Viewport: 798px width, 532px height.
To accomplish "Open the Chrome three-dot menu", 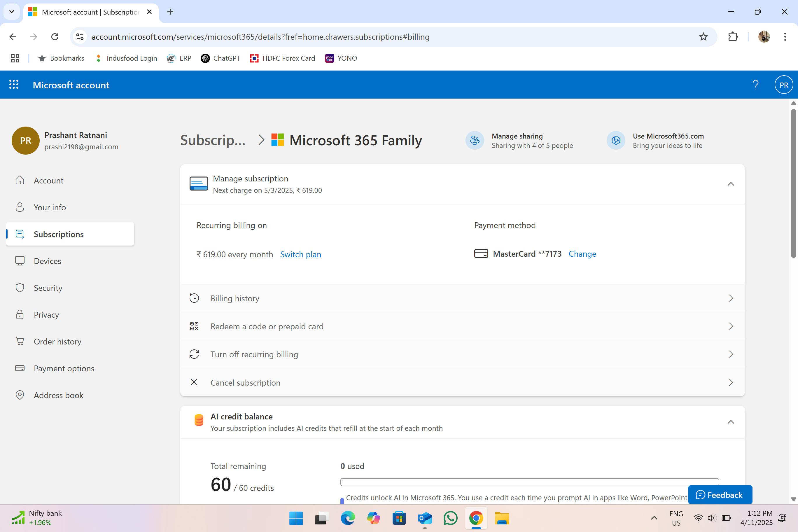I will [785, 37].
